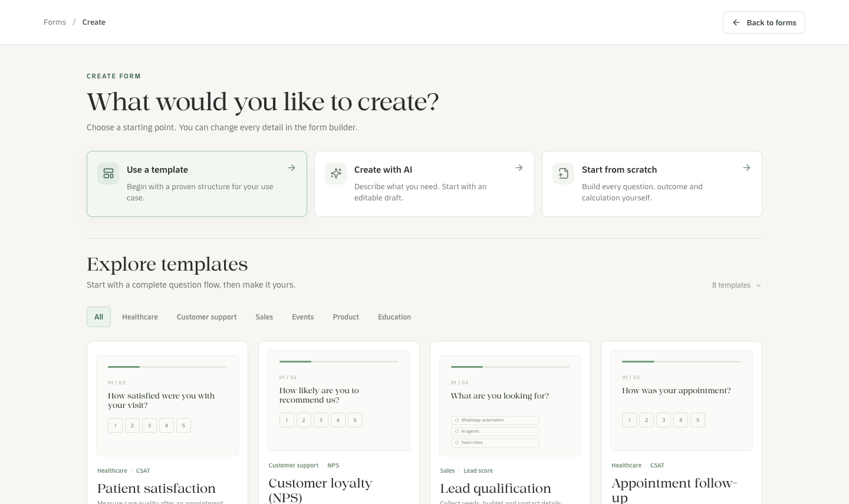Choose the Use a template option
The width and height of the screenshot is (849, 504).
point(197,184)
